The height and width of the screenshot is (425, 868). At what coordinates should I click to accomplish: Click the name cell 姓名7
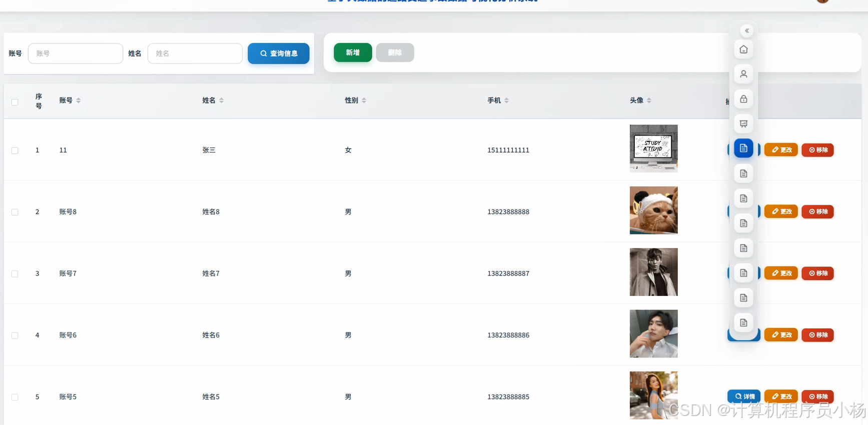click(x=211, y=273)
